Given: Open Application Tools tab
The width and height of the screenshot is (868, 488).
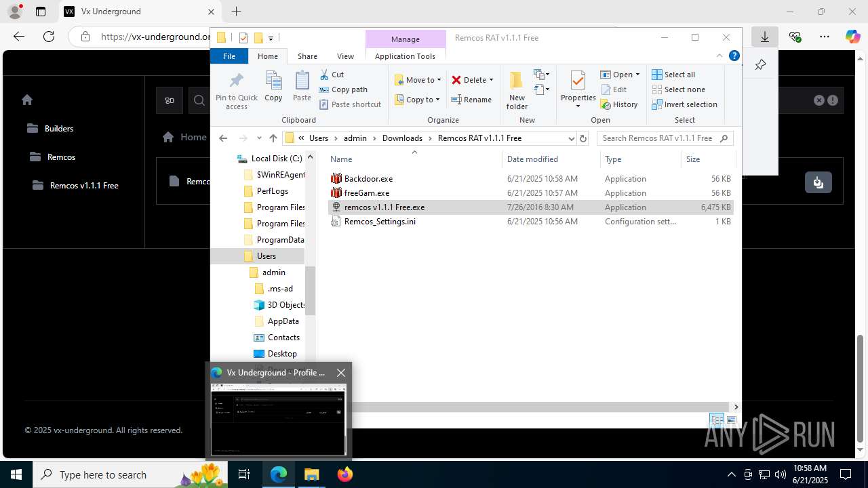Looking at the screenshot, I should pyautogui.click(x=405, y=56).
